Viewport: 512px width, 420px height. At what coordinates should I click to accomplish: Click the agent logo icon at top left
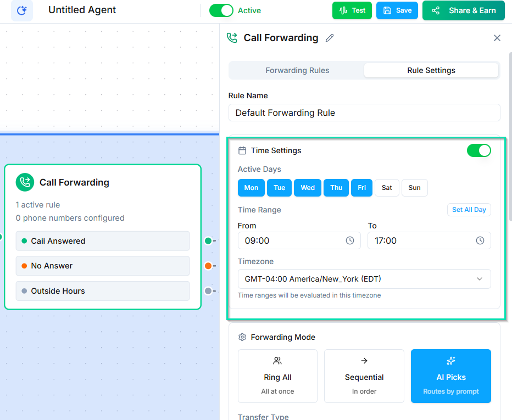pyautogui.click(x=22, y=10)
